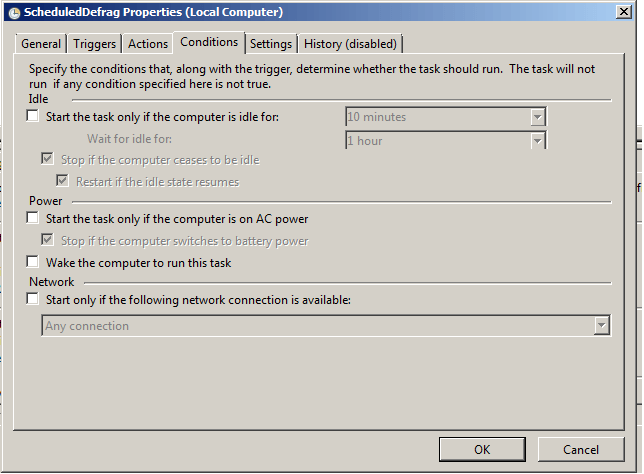644x474 pixels.
Task: Open the Any connection network dropdown
Action: (x=601, y=325)
